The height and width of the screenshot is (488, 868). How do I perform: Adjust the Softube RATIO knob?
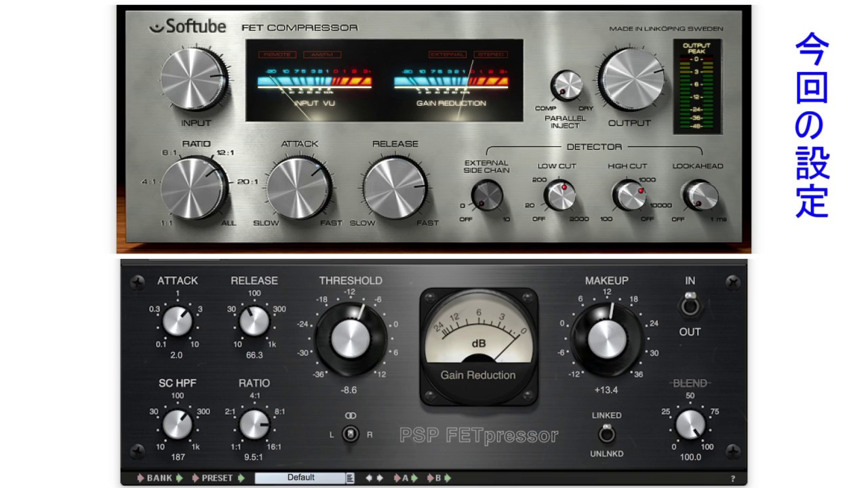(x=195, y=188)
